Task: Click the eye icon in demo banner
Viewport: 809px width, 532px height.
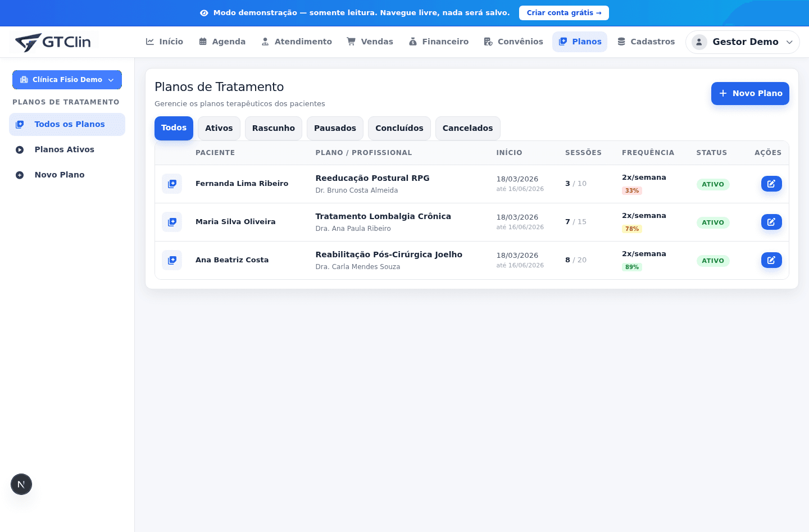Action: coord(204,13)
